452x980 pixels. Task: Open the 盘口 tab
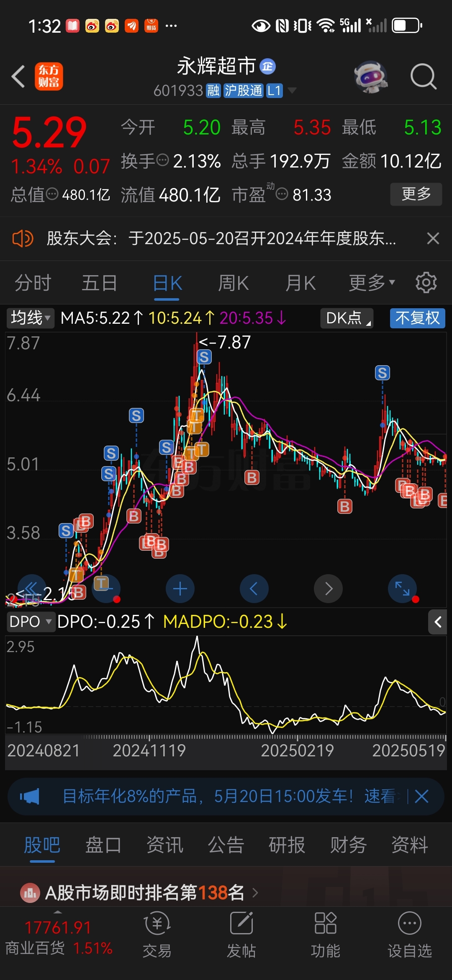[x=103, y=845]
